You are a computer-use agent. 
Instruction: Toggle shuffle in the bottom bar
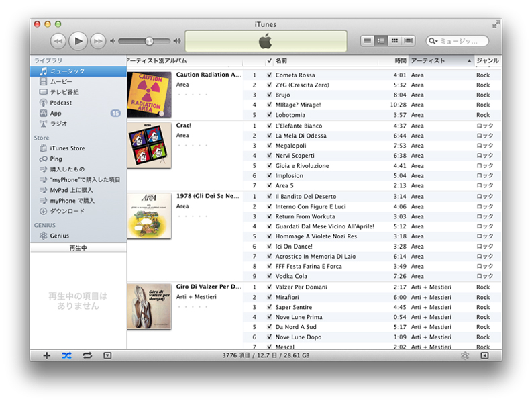66,355
